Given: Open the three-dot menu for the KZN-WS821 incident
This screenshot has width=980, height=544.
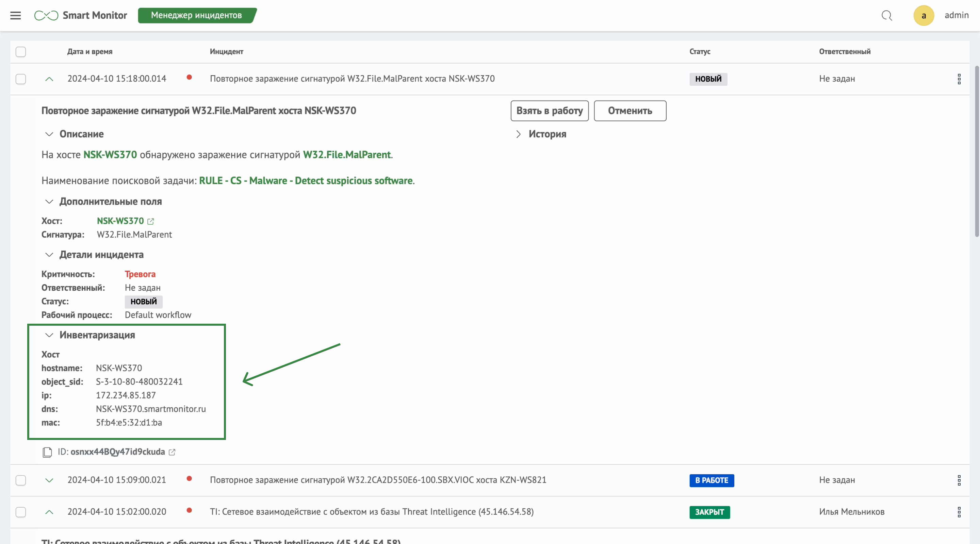Looking at the screenshot, I should pyautogui.click(x=959, y=480).
